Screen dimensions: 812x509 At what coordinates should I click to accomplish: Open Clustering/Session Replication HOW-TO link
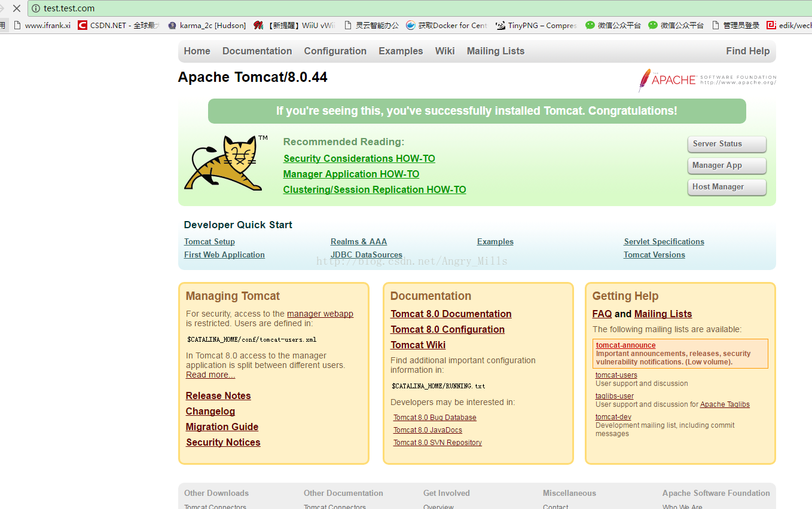point(374,190)
